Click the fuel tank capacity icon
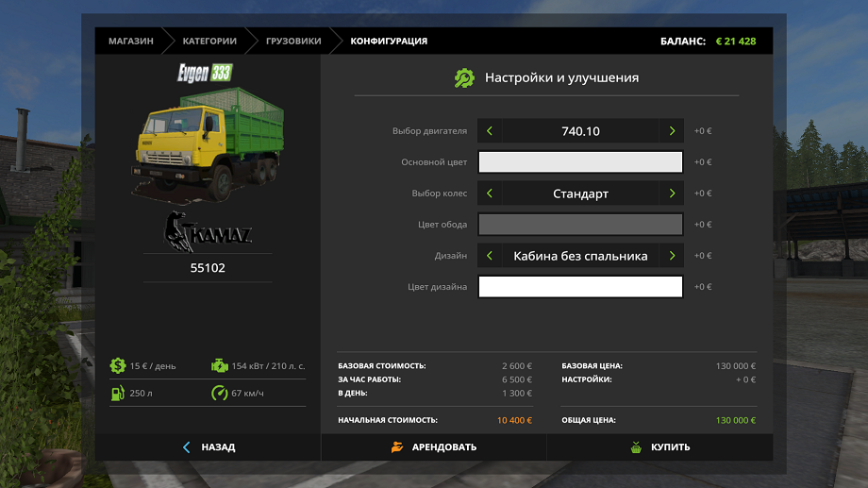Image resolution: width=868 pixels, height=488 pixels. [x=117, y=393]
